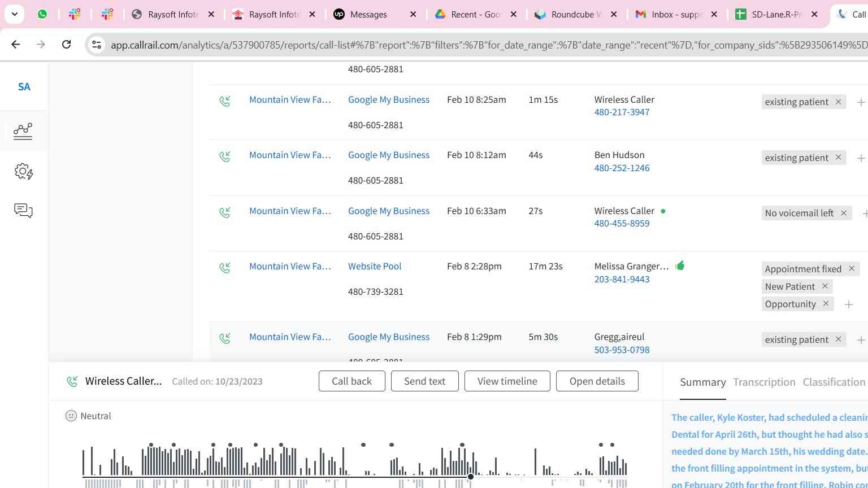Click tracking number 480-739-3281

pos(376,291)
